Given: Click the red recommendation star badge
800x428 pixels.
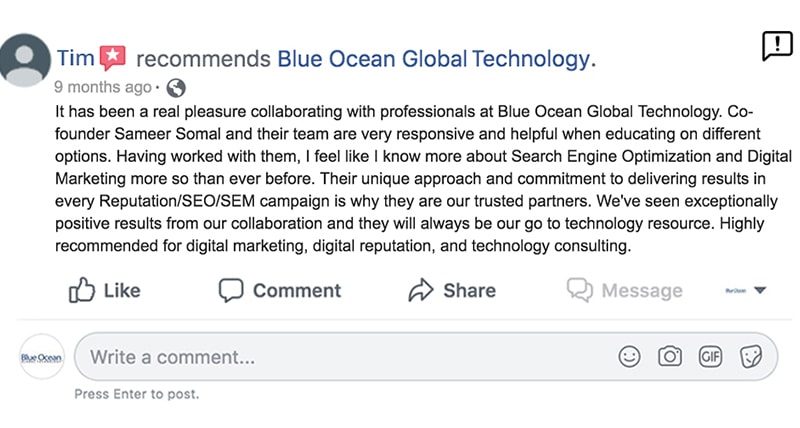Looking at the screenshot, I should 113,58.
